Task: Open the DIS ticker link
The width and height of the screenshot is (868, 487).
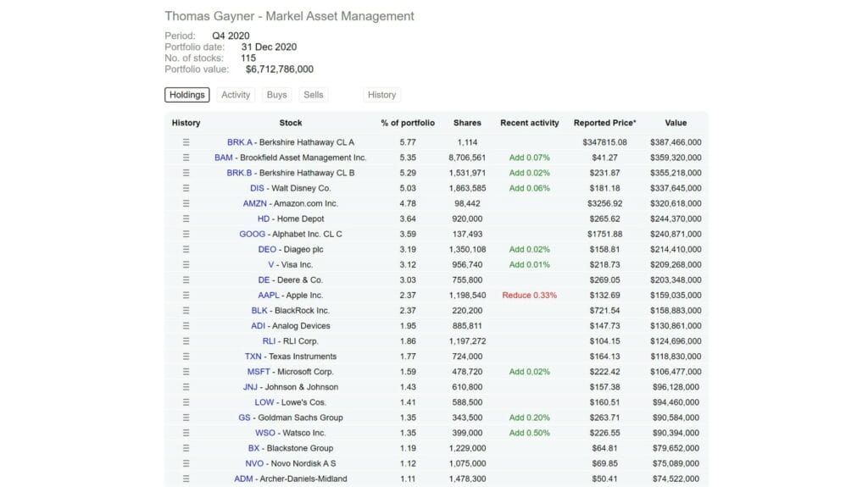Action: [257, 188]
